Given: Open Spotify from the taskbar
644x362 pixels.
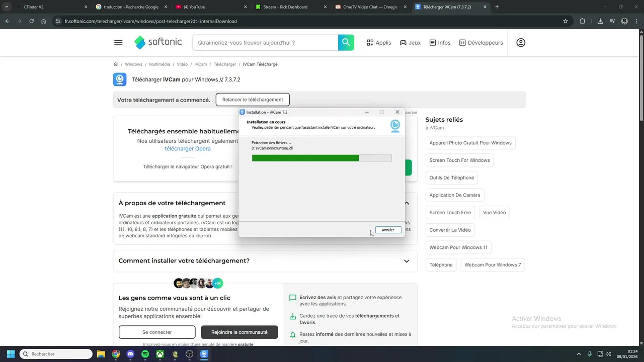Looking at the screenshot, I should [x=145, y=354].
